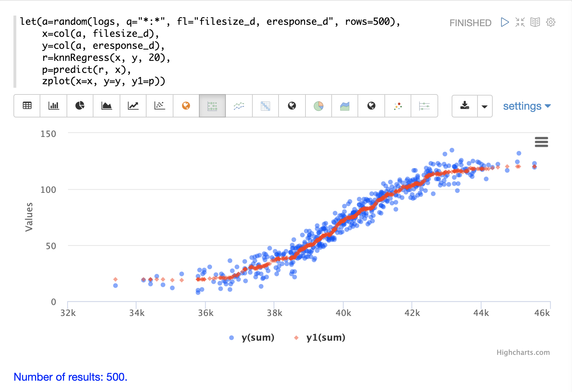
Task: Select the black scatter chart icon
Action: [x=160, y=106]
